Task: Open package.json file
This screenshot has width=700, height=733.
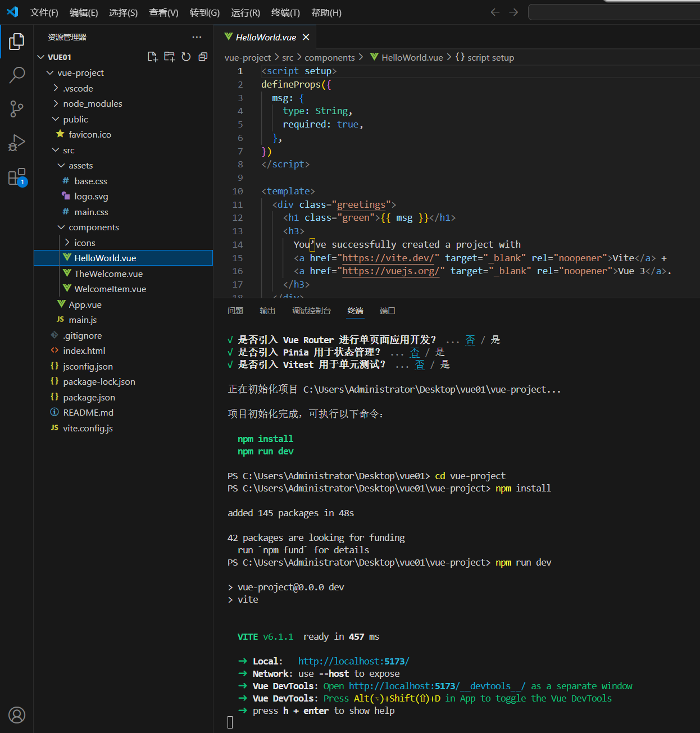Action: [123, 397]
